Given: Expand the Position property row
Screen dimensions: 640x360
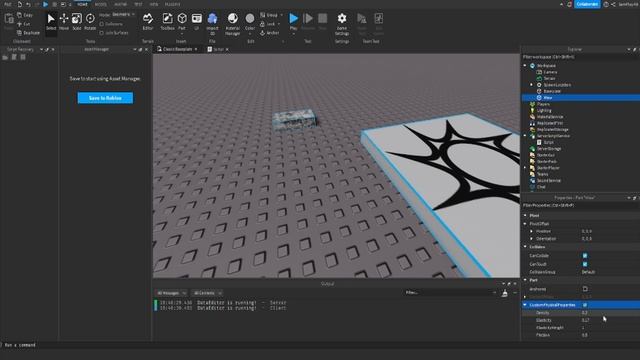Looking at the screenshot, I should (531, 231).
